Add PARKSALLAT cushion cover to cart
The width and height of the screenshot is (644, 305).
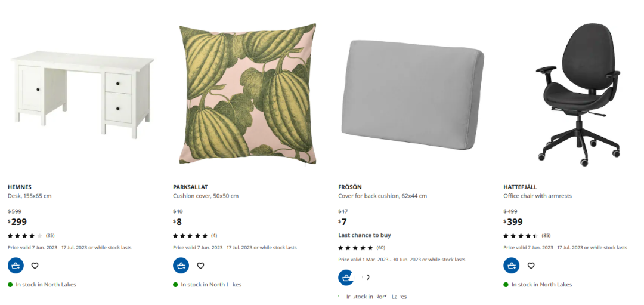pyautogui.click(x=181, y=266)
